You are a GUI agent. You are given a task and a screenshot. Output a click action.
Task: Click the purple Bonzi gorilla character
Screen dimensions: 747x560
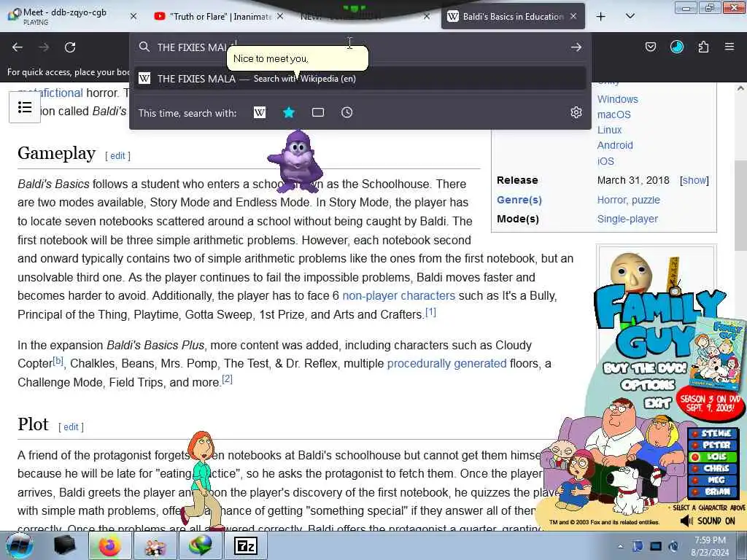[x=296, y=161]
